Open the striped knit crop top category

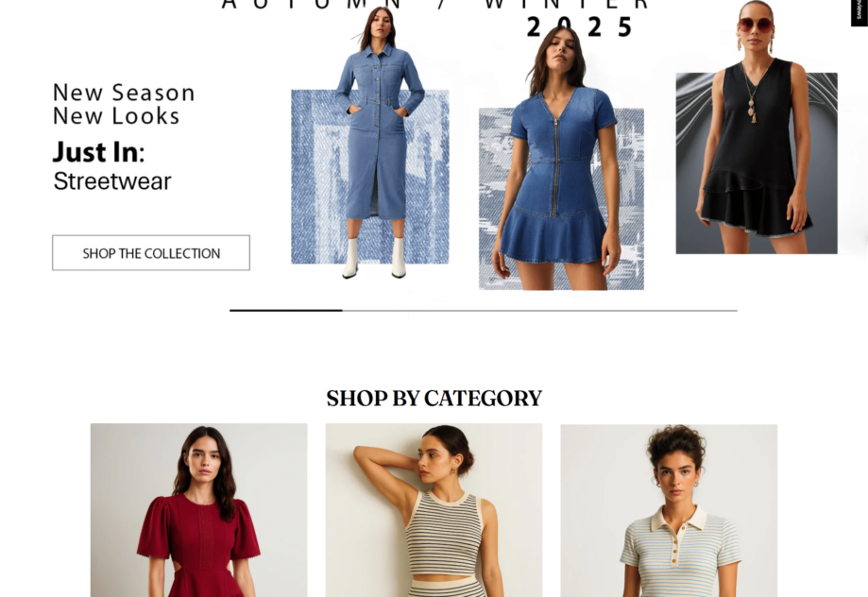click(x=434, y=510)
